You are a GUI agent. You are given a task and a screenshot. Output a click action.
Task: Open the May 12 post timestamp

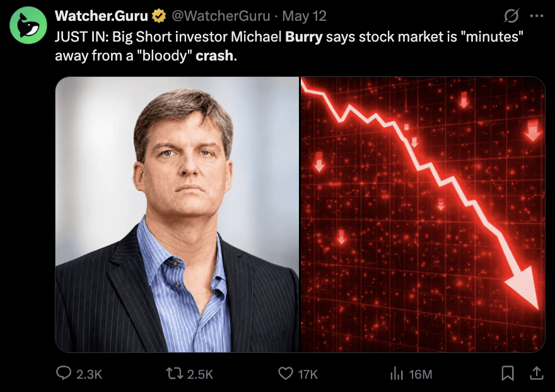(304, 16)
